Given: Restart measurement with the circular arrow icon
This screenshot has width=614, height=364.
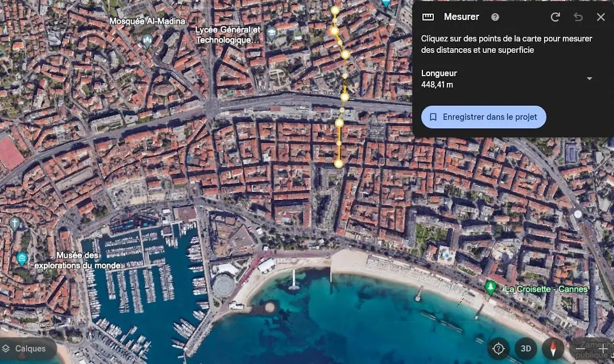Looking at the screenshot, I should [555, 17].
